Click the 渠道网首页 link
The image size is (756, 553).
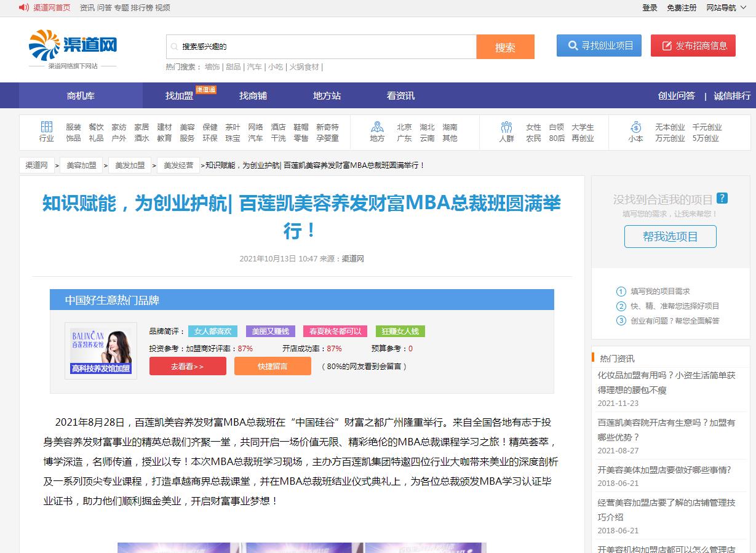[x=52, y=8]
